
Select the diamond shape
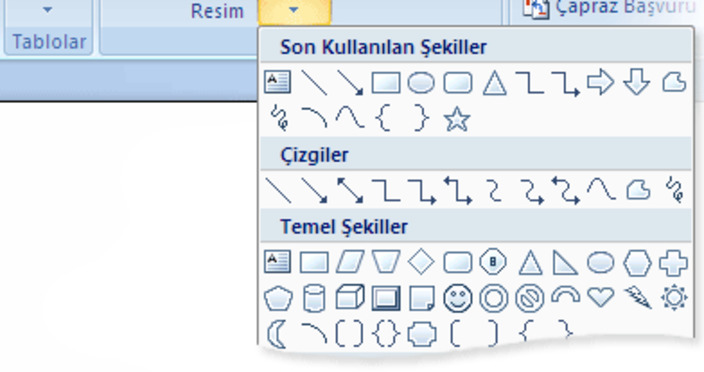[x=421, y=262]
